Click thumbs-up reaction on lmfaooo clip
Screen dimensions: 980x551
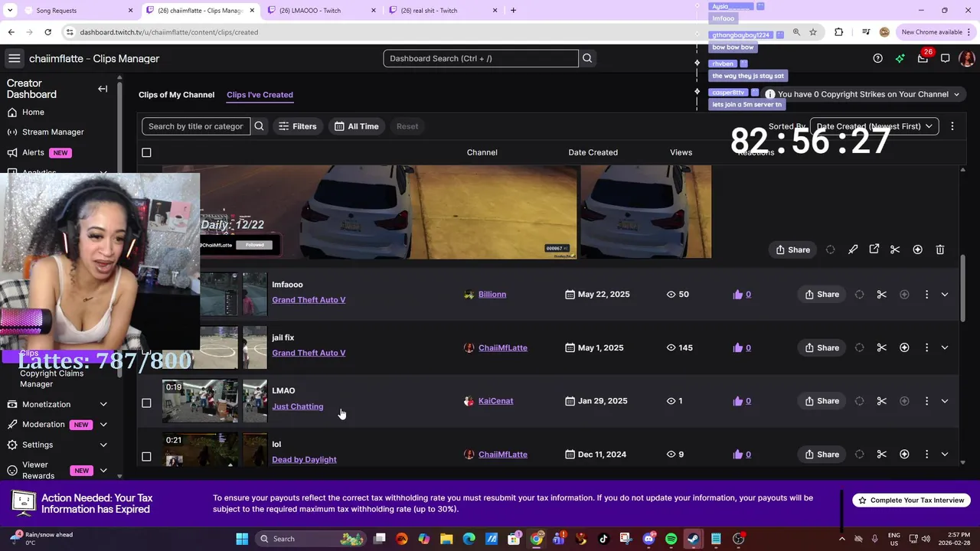pyautogui.click(x=738, y=294)
